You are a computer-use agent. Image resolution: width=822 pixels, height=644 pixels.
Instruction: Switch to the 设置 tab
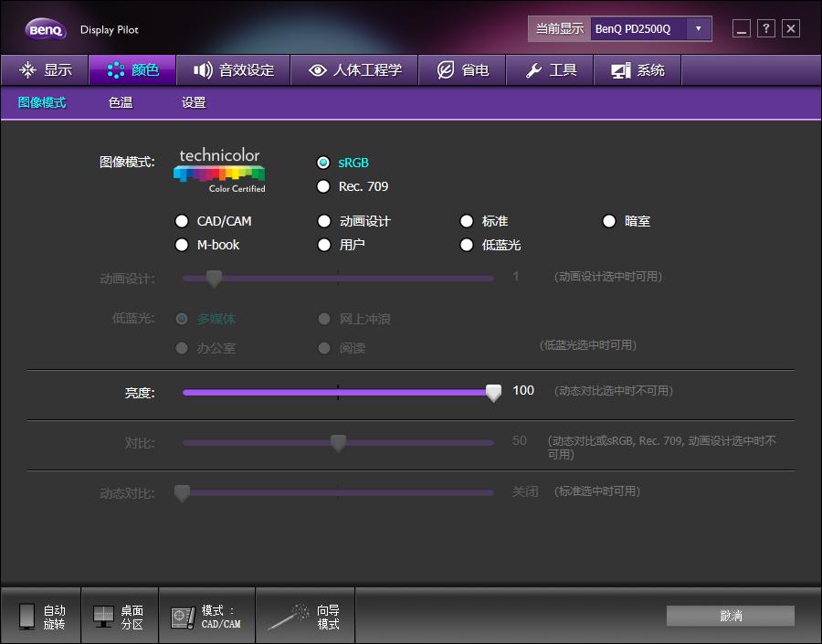194,103
